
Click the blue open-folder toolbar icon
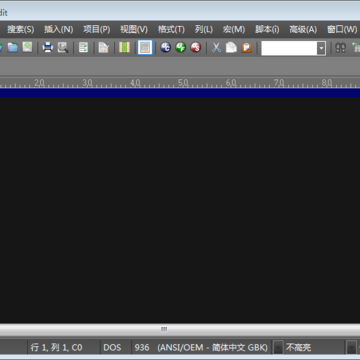[x=13, y=47]
